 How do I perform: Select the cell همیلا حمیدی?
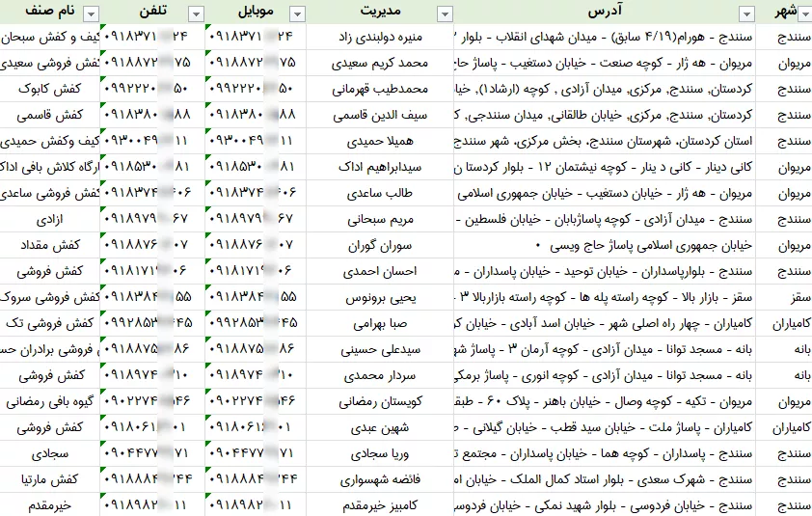coord(380,141)
